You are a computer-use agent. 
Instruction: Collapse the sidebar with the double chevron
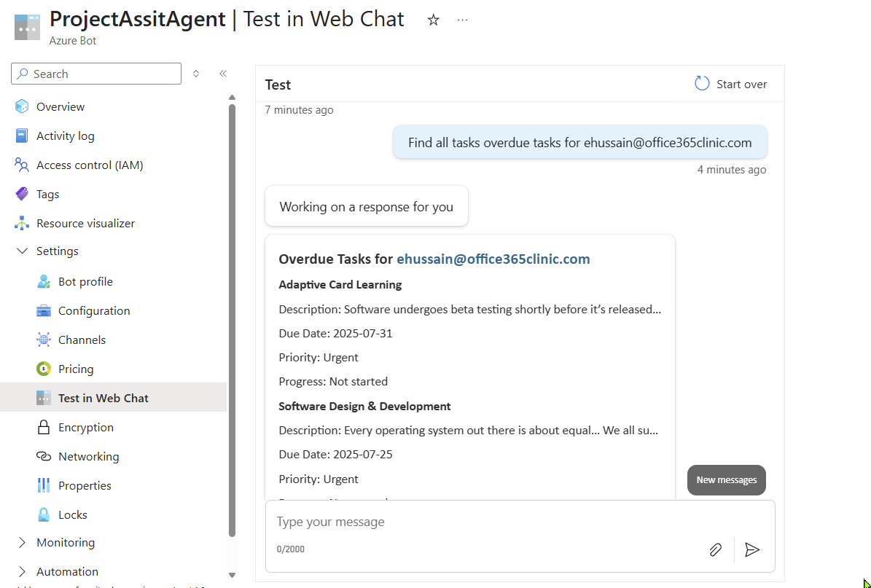223,74
